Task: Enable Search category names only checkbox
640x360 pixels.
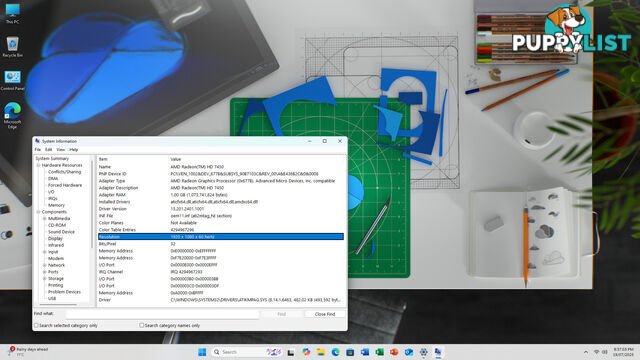Action: pyautogui.click(x=142, y=325)
